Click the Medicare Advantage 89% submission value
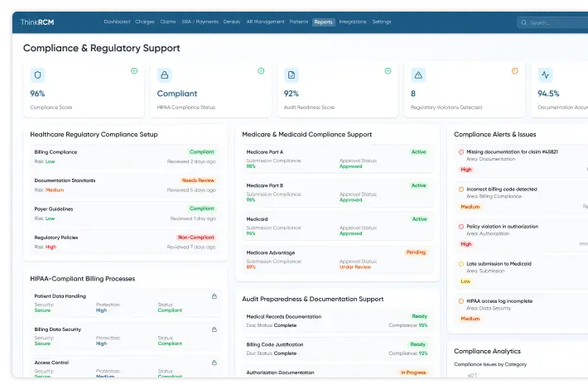 [251, 267]
